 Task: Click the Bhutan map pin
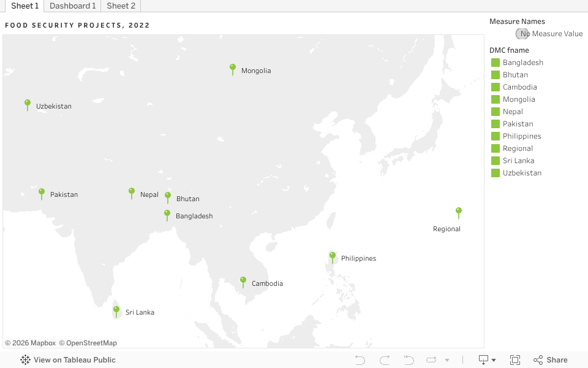point(168,197)
